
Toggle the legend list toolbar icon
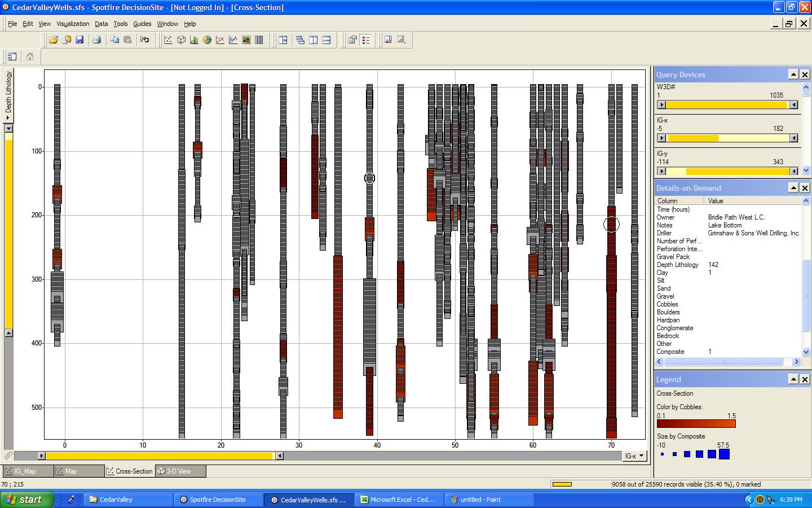[365, 40]
